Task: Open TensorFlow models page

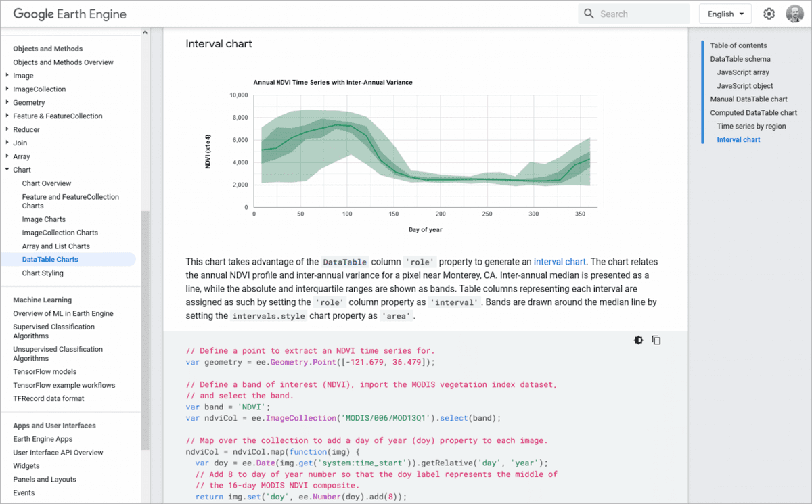Action: 45,371
